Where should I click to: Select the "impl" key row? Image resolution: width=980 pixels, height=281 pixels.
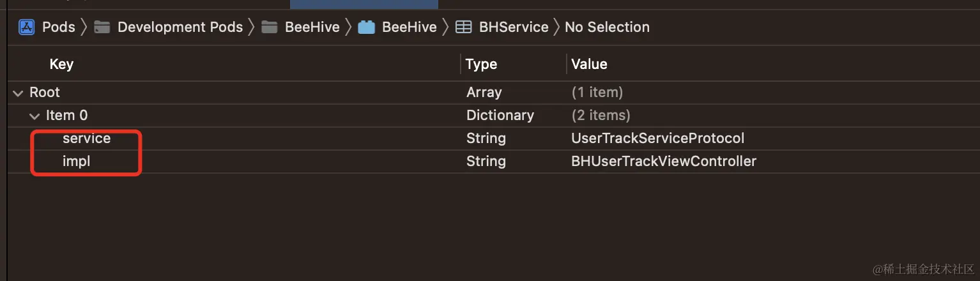[76, 162]
